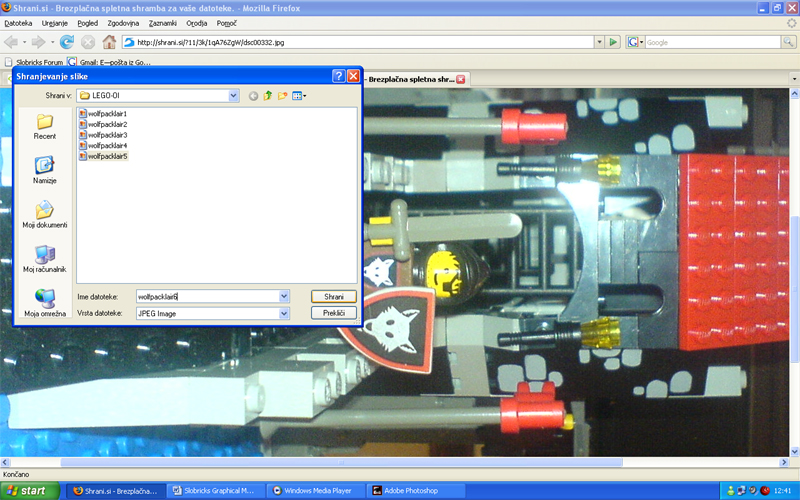800x500 pixels.
Task: Click the search magnifier icon
Action: pyautogui.click(x=788, y=42)
